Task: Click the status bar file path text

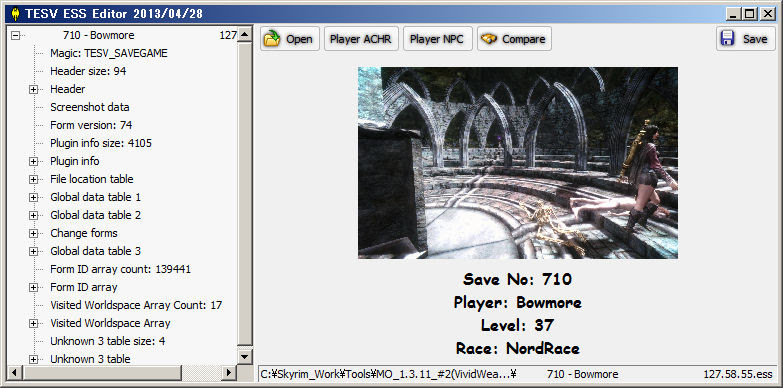Action: [389, 374]
